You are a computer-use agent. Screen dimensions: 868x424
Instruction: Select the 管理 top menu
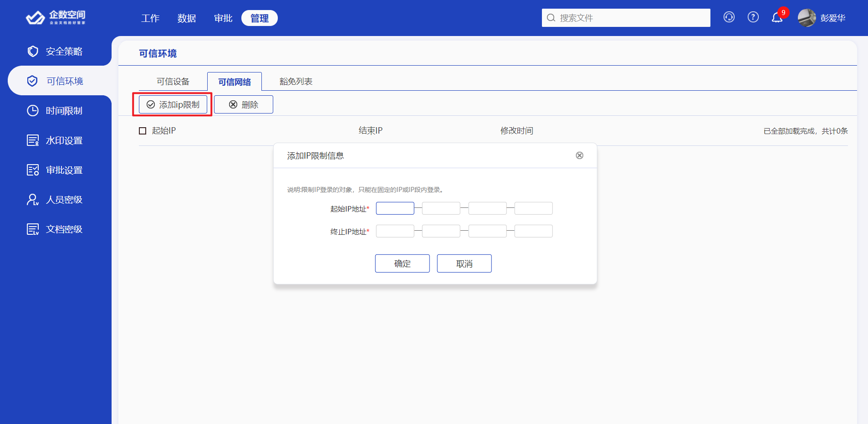pyautogui.click(x=260, y=18)
